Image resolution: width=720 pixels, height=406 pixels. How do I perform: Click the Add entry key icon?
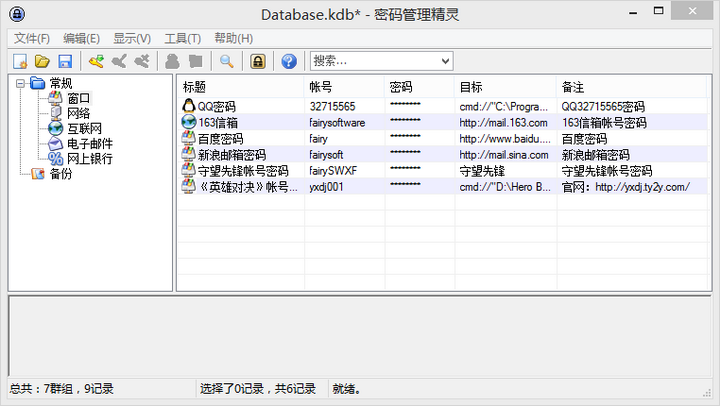point(96,61)
